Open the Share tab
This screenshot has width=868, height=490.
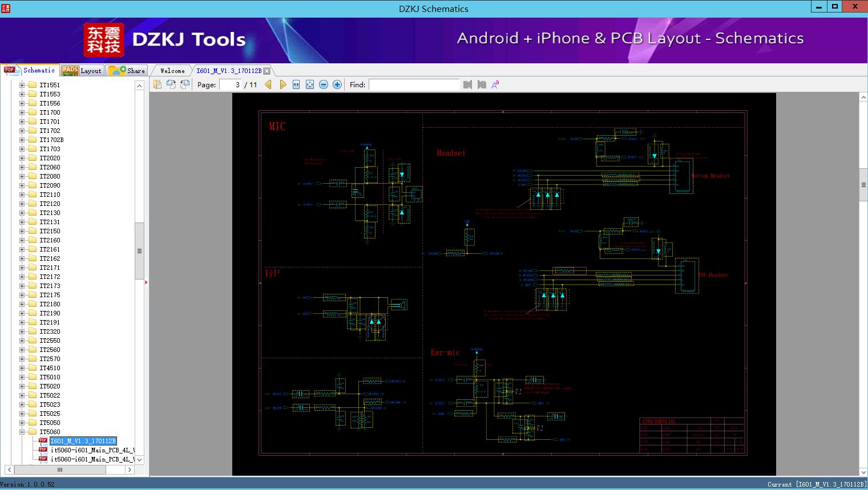click(x=128, y=71)
